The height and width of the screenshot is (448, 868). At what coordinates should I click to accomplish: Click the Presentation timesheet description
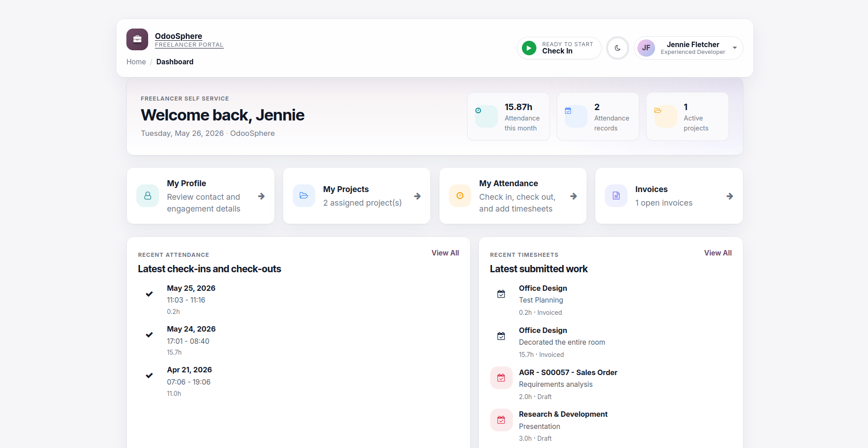pos(540,427)
